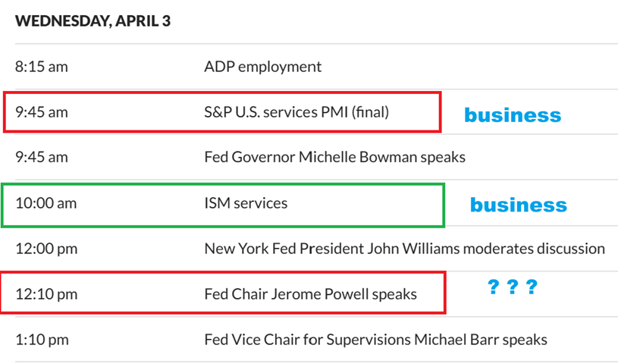Click the WEDNESDAY, APRIL 3 heading
Image resolution: width=618 pixels, height=364 pixels.
(x=93, y=21)
